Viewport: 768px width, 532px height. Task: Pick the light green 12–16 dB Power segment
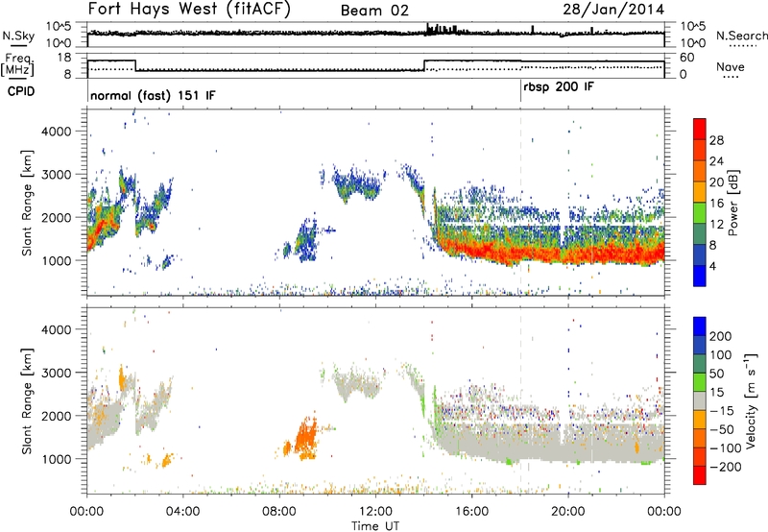(x=700, y=213)
